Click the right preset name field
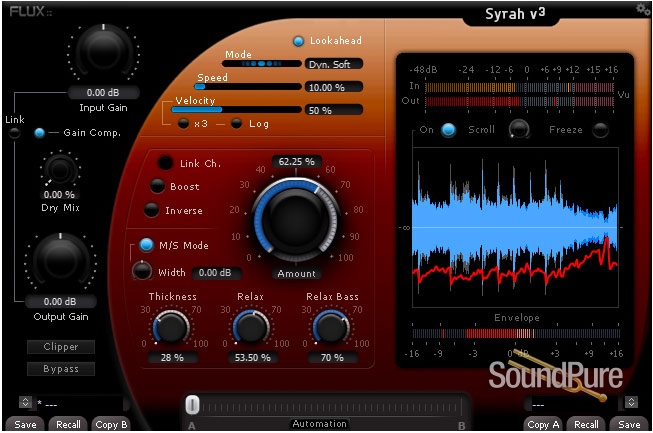Screen dimensions: 653x433 [575, 403]
